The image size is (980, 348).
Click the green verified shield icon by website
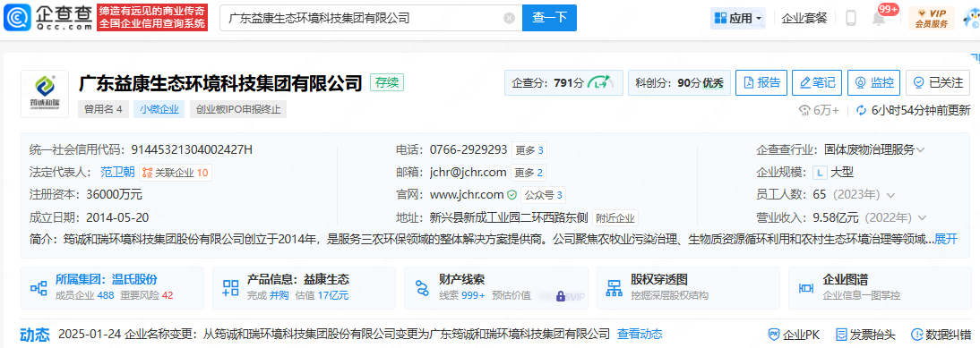point(511,195)
